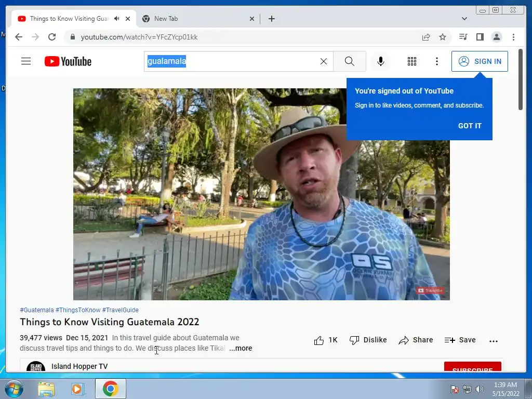Reload the YouTube page
Viewport: 532px width, 399px height.
[x=52, y=37]
